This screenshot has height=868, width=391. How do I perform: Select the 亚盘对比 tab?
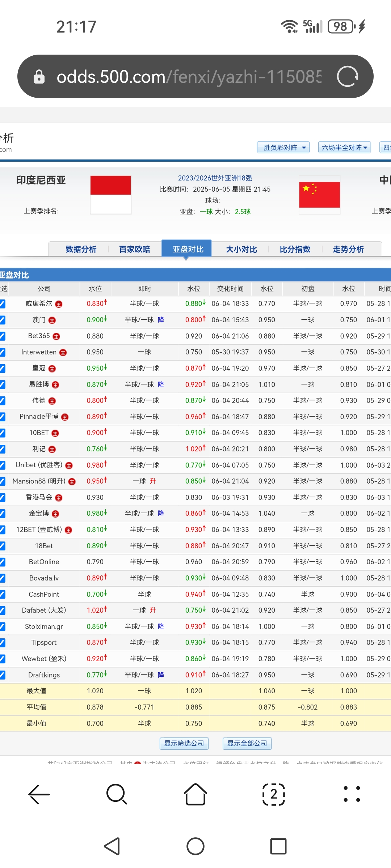tap(186, 249)
